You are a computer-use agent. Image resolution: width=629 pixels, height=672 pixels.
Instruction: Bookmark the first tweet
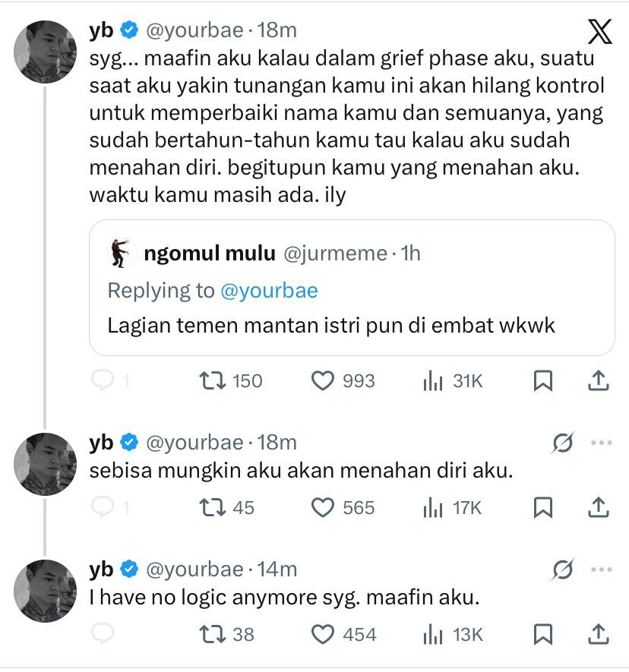click(543, 380)
